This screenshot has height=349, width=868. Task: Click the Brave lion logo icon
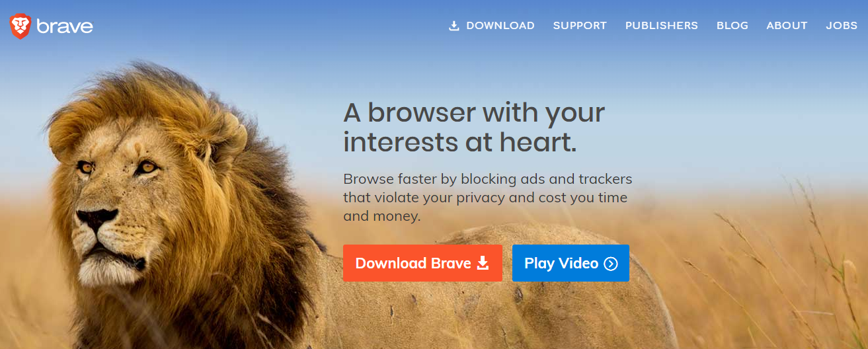click(20, 26)
